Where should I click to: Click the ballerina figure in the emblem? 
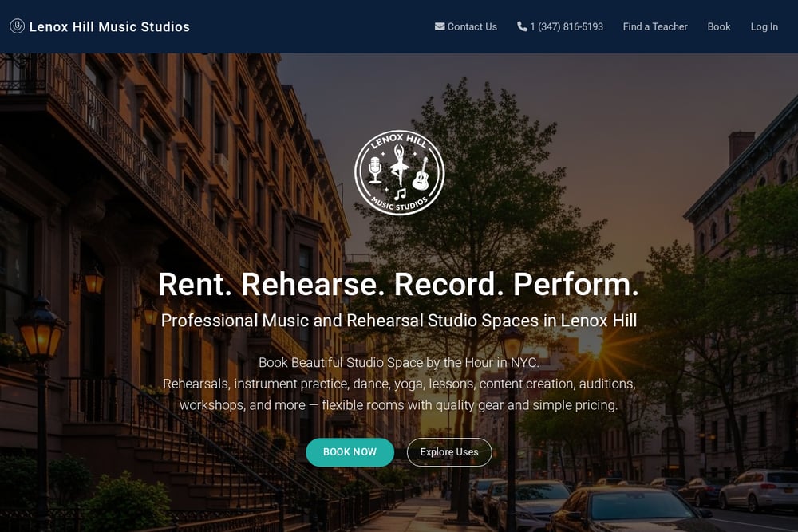pos(399,165)
